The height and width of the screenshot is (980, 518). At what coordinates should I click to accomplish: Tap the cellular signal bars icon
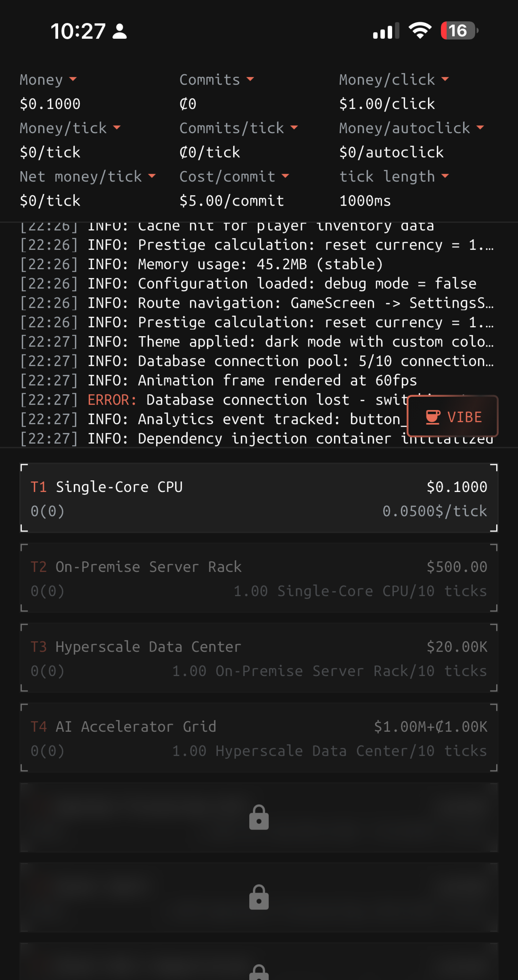[386, 31]
